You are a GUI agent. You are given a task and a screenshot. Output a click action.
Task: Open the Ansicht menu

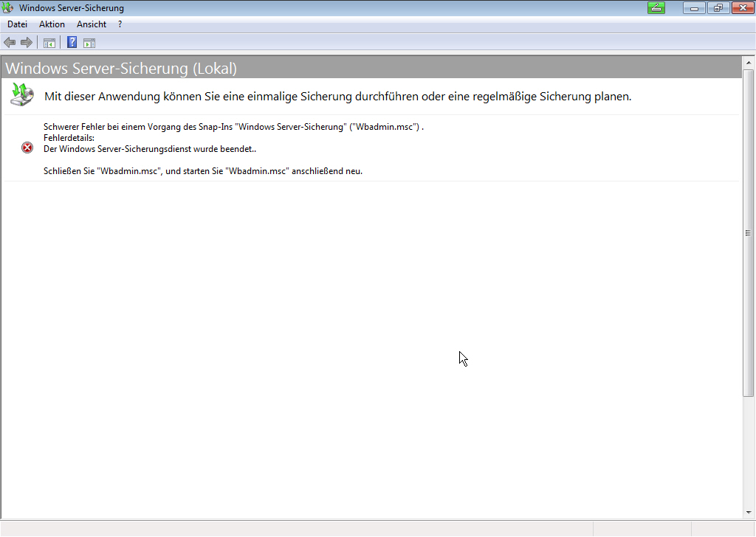pyautogui.click(x=92, y=24)
